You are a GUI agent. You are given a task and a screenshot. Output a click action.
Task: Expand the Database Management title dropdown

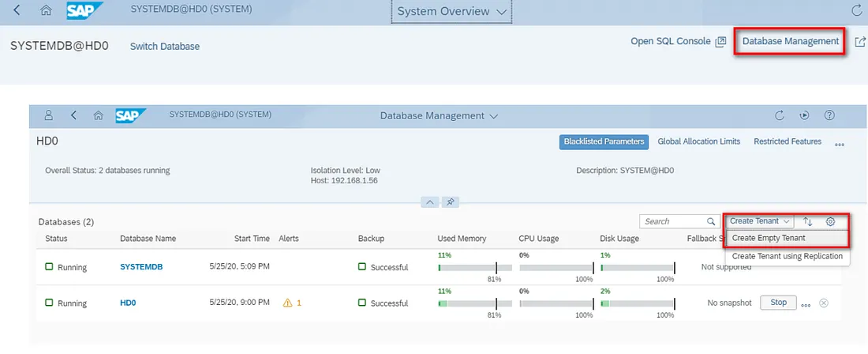click(x=439, y=116)
